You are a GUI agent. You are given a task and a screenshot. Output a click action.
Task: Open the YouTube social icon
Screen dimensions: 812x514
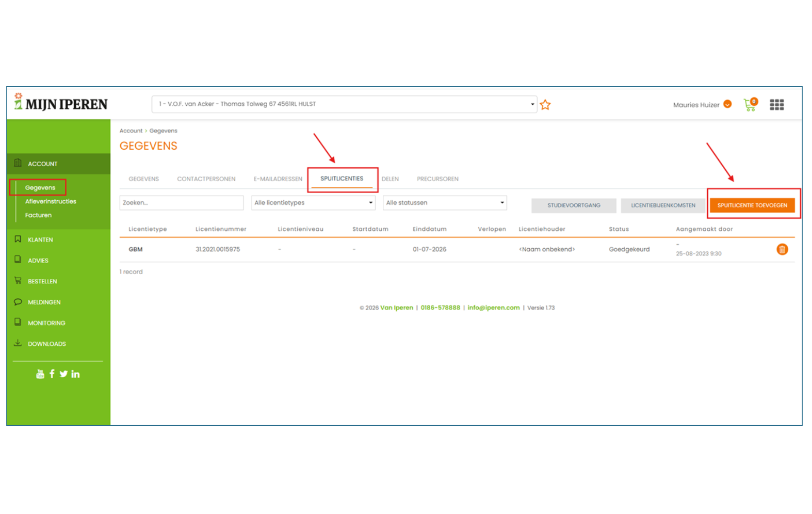40,374
